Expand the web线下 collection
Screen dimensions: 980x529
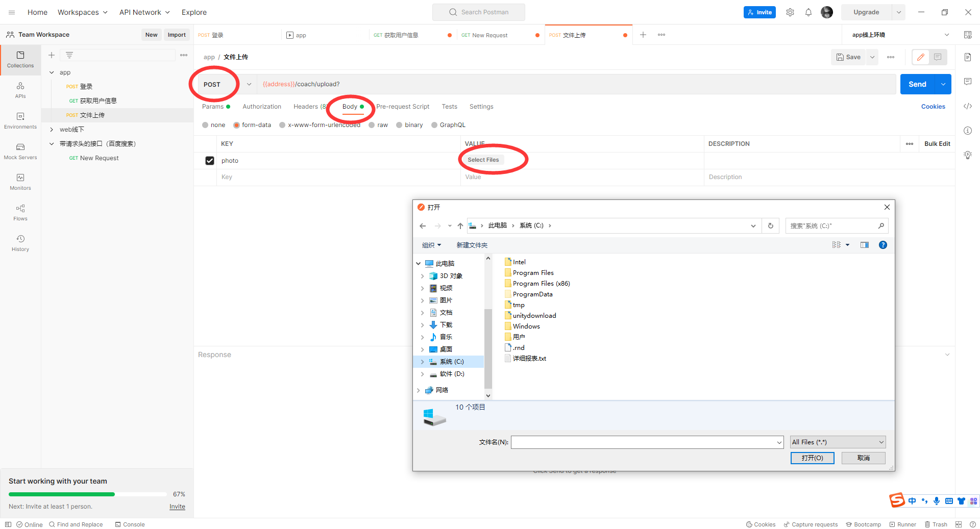(x=52, y=130)
